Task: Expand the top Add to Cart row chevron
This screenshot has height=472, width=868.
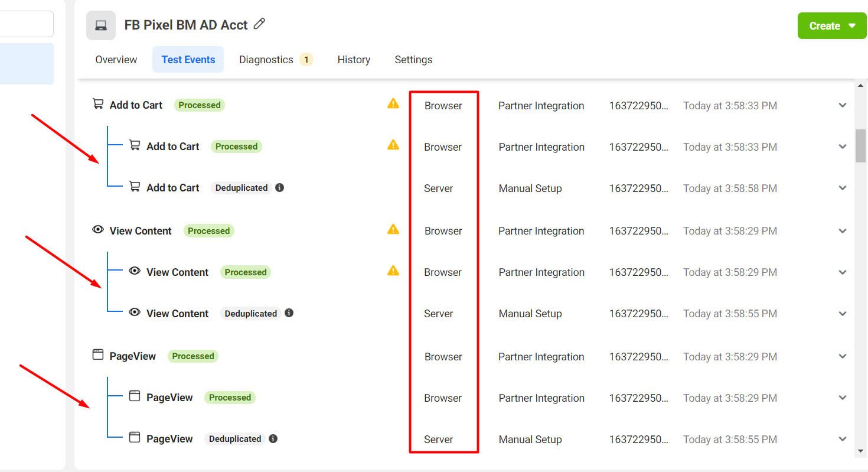Action: coord(843,106)
